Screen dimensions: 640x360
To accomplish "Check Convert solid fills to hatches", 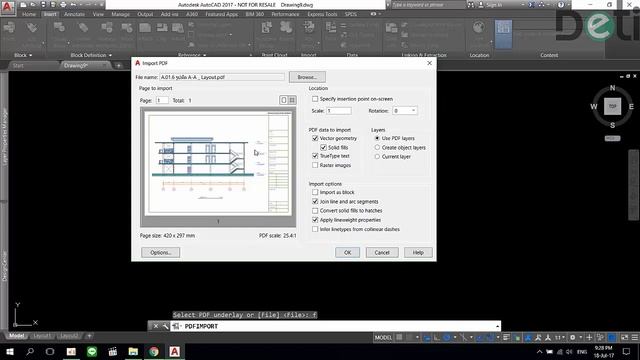I will point(315,211).
